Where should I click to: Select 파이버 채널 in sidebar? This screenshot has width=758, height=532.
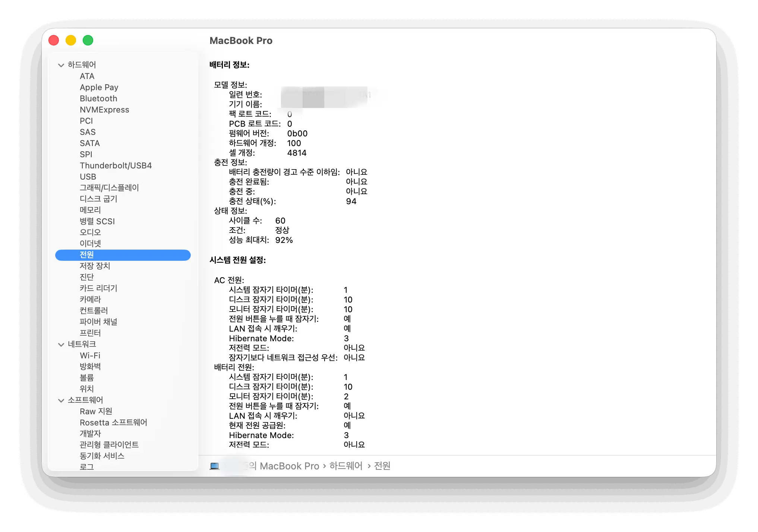(x=98, y=322)
